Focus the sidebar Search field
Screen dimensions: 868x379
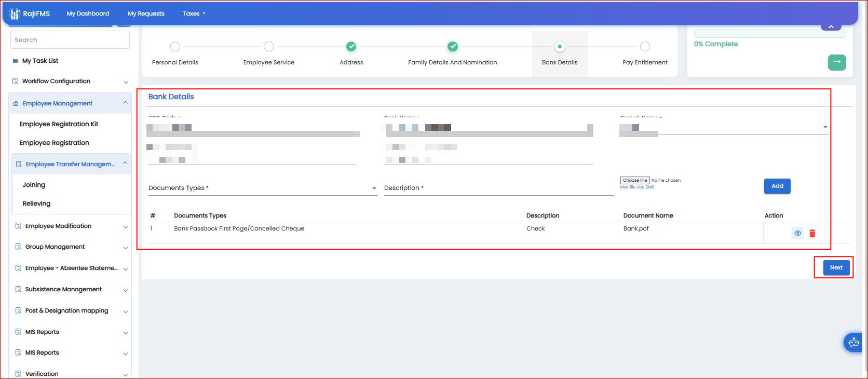coord(70,40)
